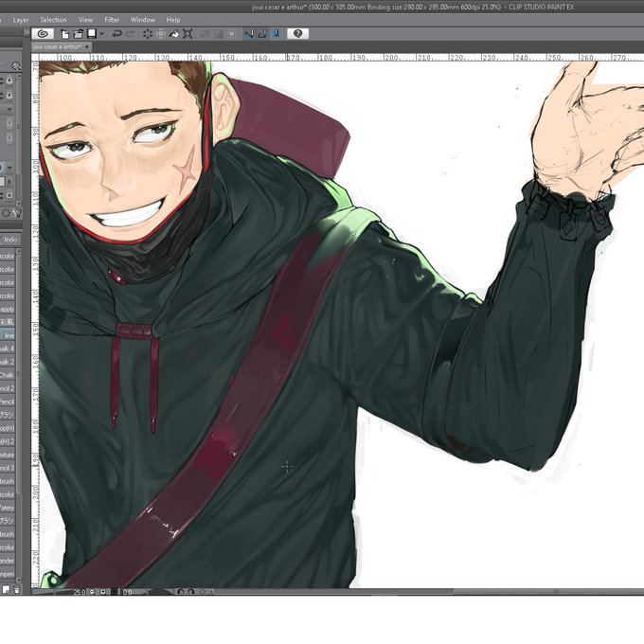This screenshot has width=644, height=644.
Task: Select the highlighted 'line' brush
Action: [x=8, y=335]
